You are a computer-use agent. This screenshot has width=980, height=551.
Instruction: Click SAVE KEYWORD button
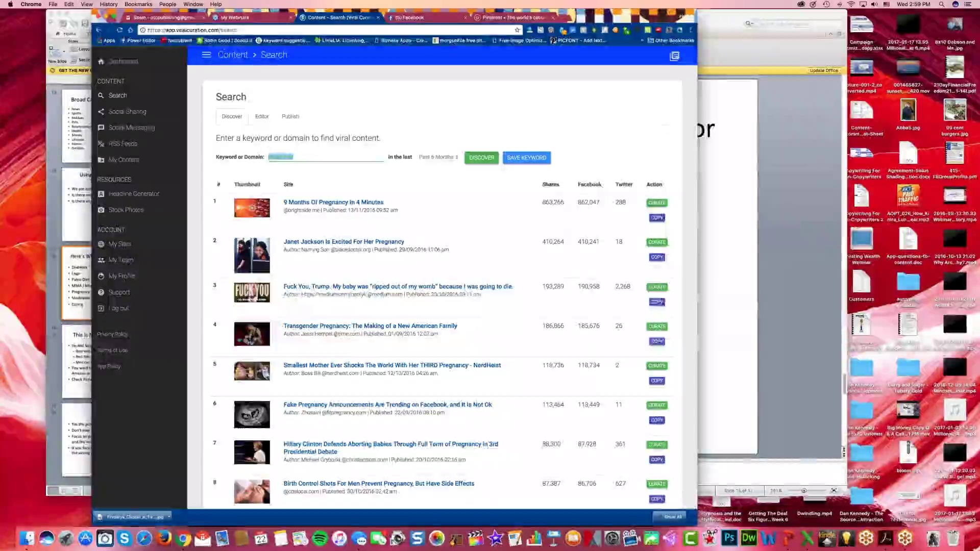click(x=526, y=158)
